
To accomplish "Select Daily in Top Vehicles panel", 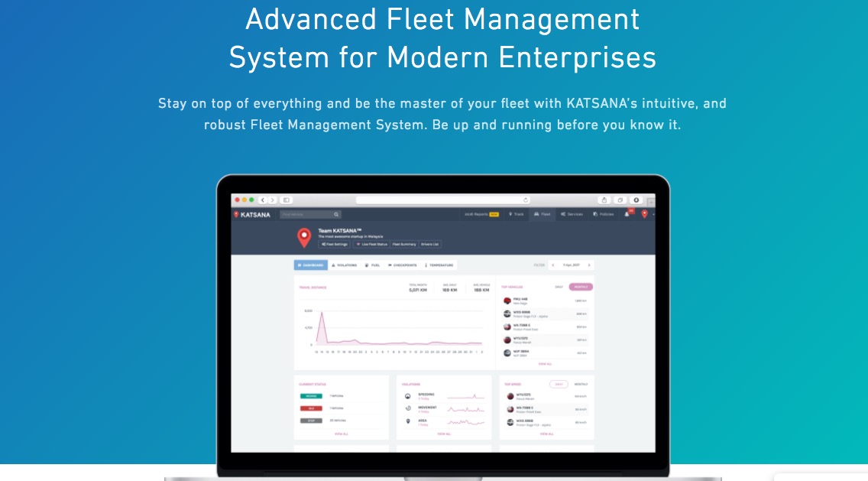I will tap(559, 287).
